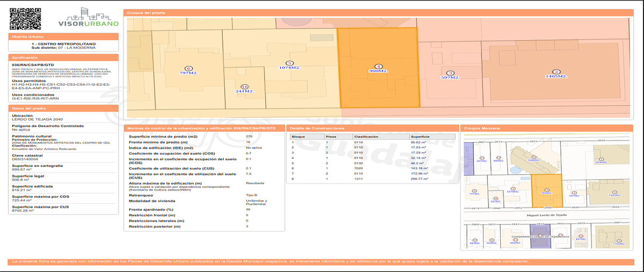The image size is (644, 272).
Task: Select the ICUS increment value 7.5
Action: click(x=248, y=174)
